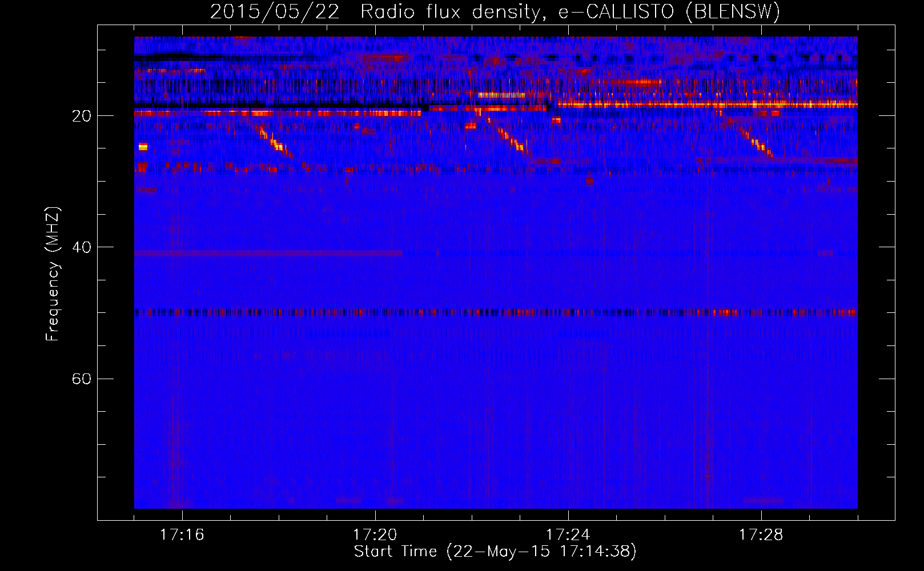The width and height of the screenshot is (924, 571).
Task: Click the plot title "Radio flux density, e-CALLISTO (BLENSW)"
Action: (x=571, y=12)
